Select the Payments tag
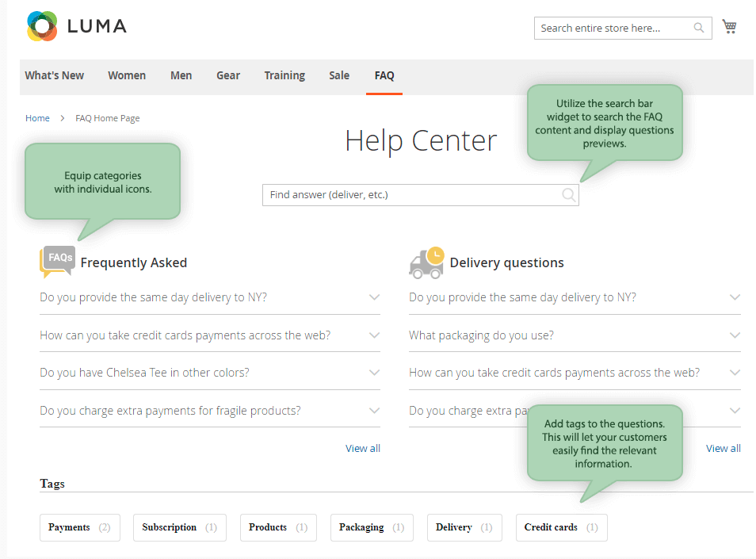The image size is (756, 559). (79, 527)
